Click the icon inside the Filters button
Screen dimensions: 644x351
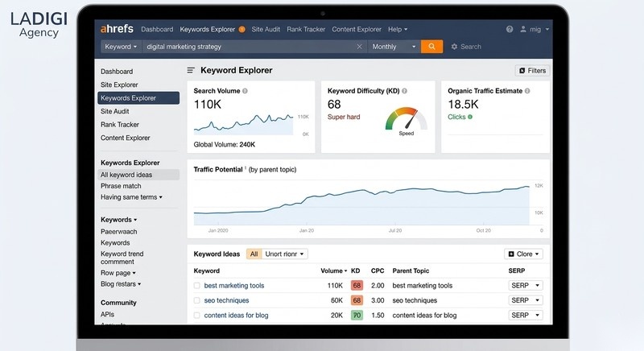(522, 71)
